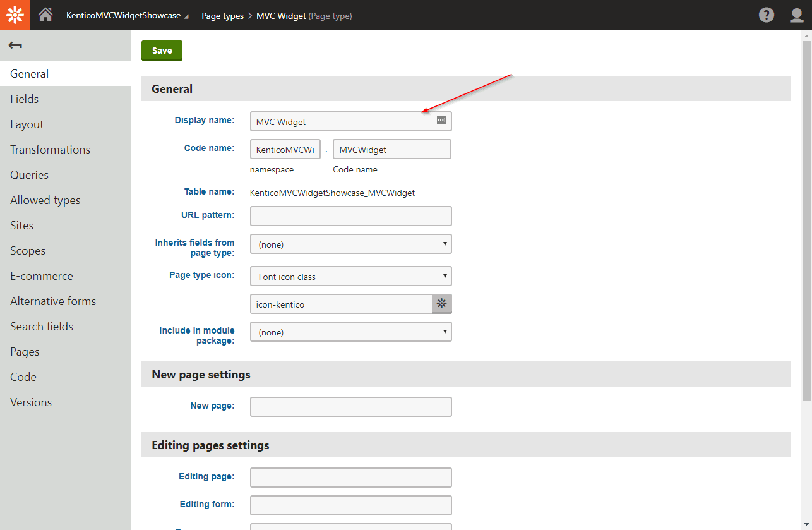Open the help question mark icon

coord(767,15)
